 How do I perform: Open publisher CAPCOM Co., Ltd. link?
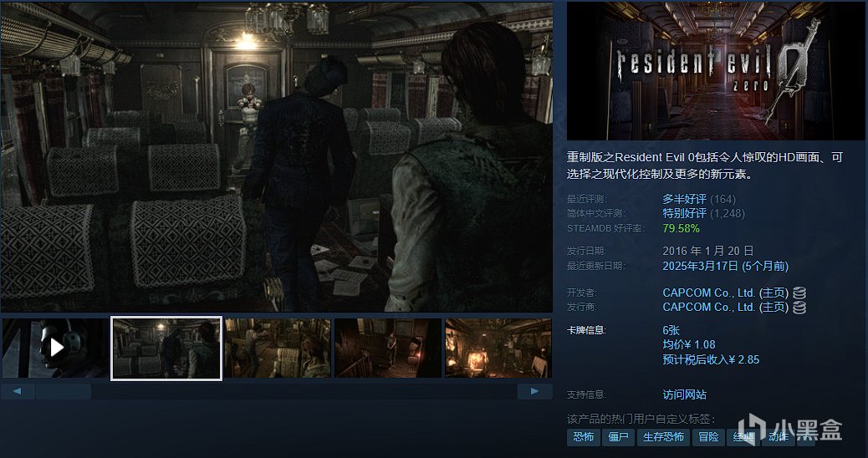[708, 307]
